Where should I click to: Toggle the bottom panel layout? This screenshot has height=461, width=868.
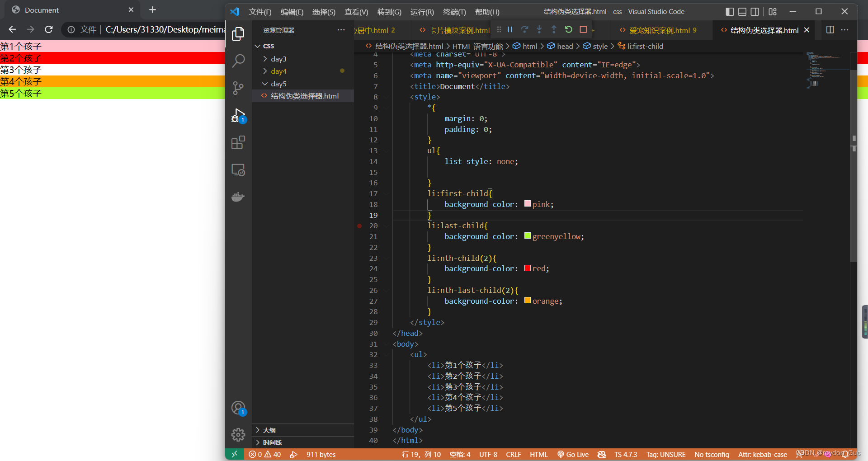point(742,12)
